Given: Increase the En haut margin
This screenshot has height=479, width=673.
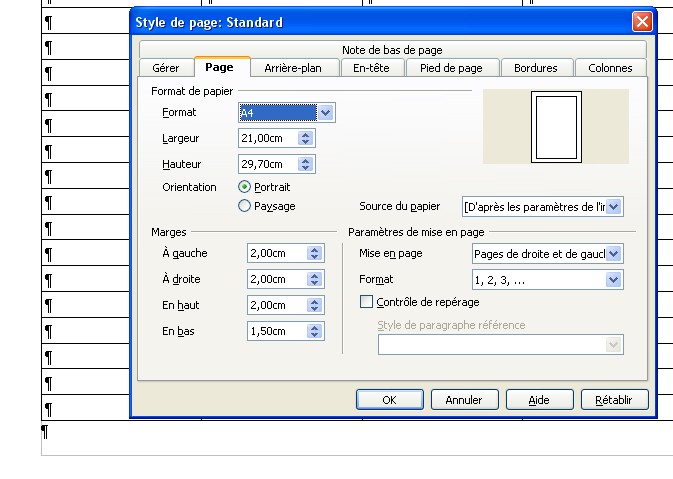Looking at the screenshot, I should point(315,302).
